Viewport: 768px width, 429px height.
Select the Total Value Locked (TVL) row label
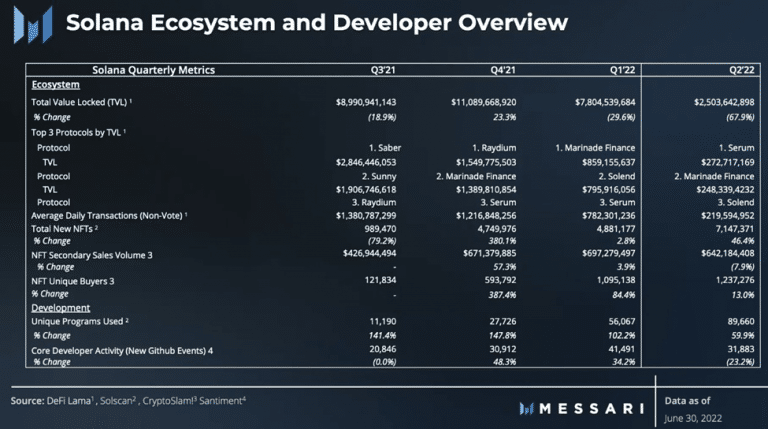tap(81, 102)
